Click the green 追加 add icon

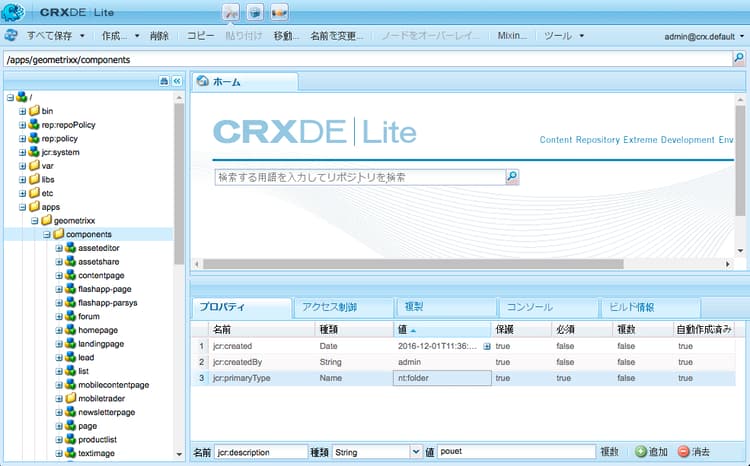point(640,451)
